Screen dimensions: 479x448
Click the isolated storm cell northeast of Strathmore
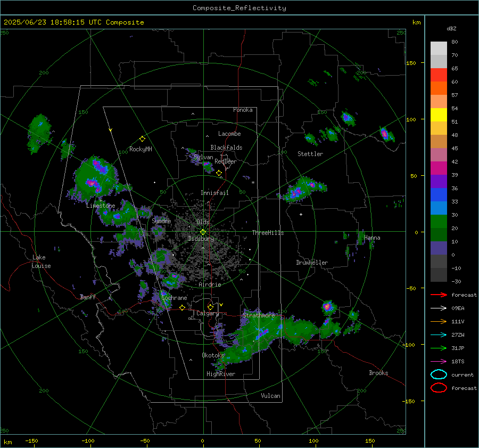coord(328,307)
